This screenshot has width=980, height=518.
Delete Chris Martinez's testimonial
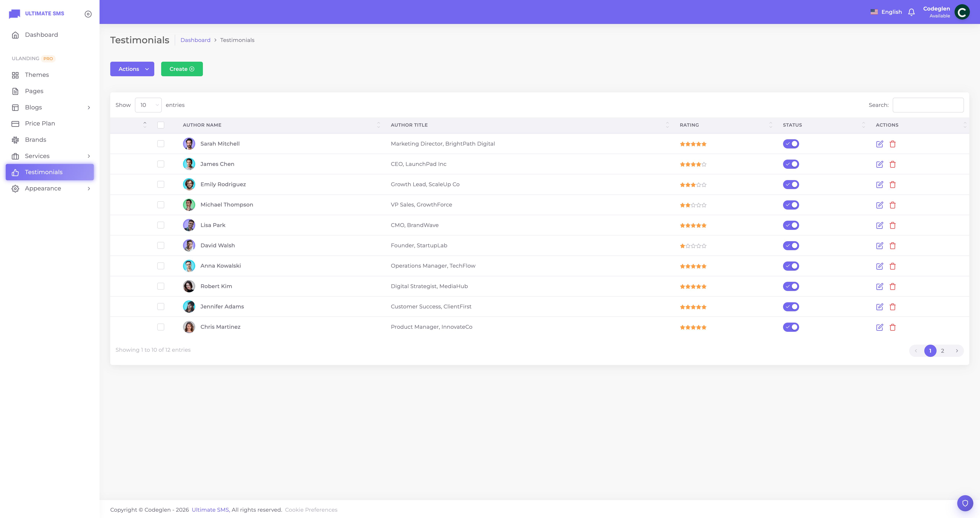(x=893, y=327)
